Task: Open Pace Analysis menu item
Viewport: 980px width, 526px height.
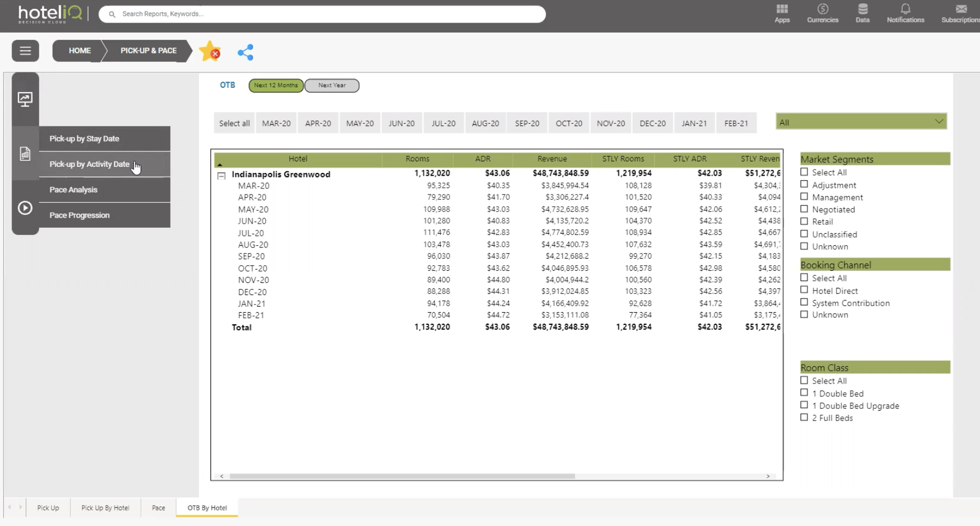Action: tap(104, 190)
